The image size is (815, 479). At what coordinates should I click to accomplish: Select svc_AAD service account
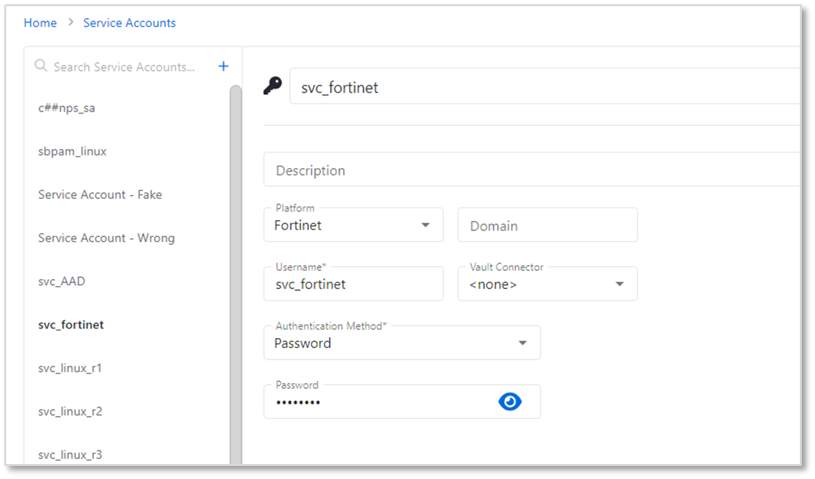[x=61, y=281]
